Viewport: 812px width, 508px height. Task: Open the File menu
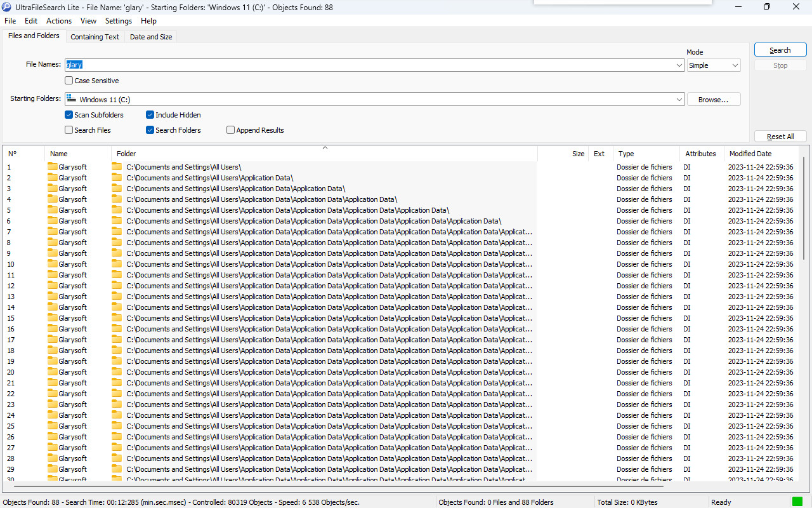[x=10, y=21]
